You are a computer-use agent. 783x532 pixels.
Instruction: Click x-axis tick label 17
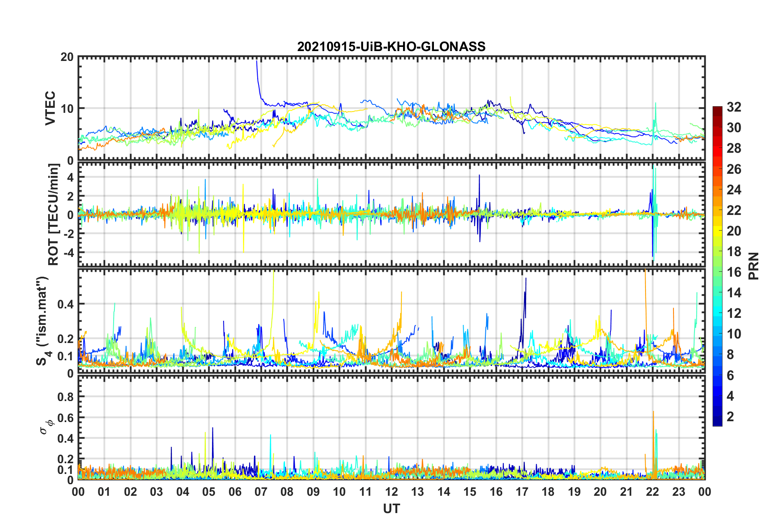522,492
